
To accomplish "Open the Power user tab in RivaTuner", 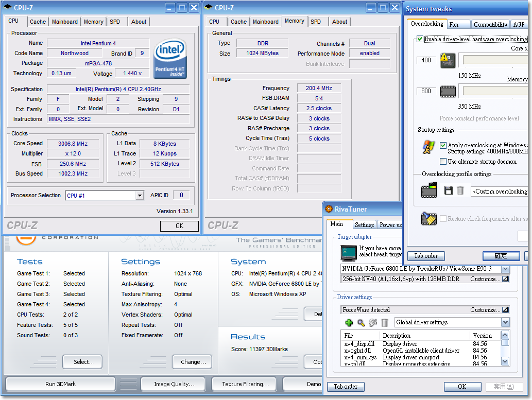I will point(390,224).
